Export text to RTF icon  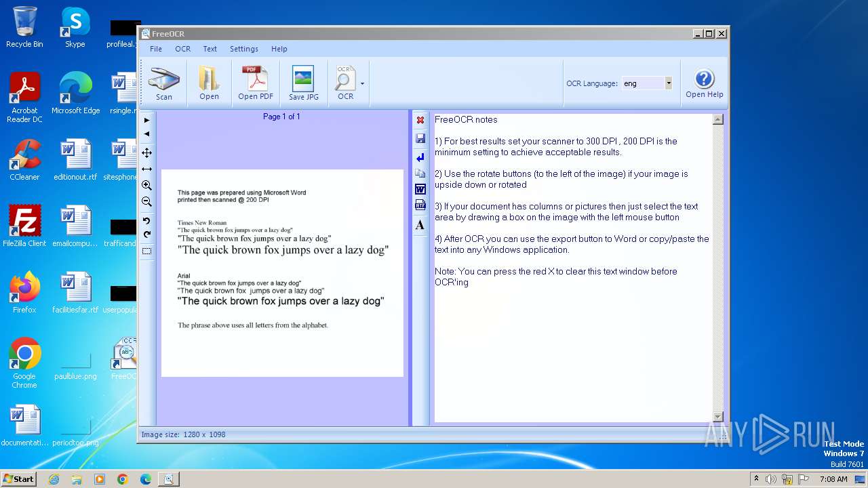coord(420,205)
